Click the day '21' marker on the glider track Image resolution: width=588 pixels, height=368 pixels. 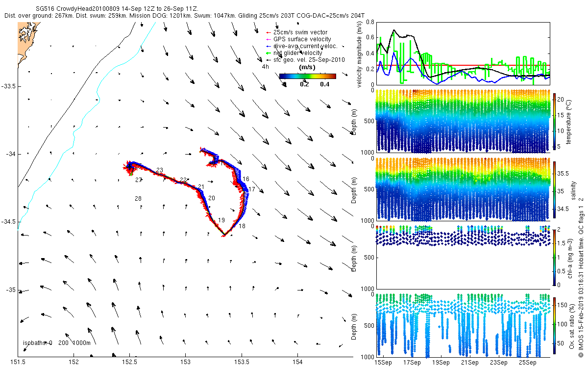click(200, 186)
